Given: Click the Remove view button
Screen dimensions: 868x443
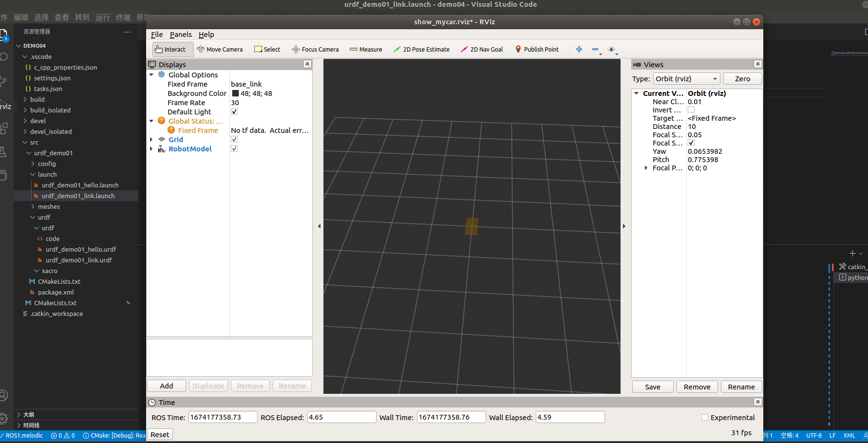Looking at the screenshot, I should (x=697, y=387).
